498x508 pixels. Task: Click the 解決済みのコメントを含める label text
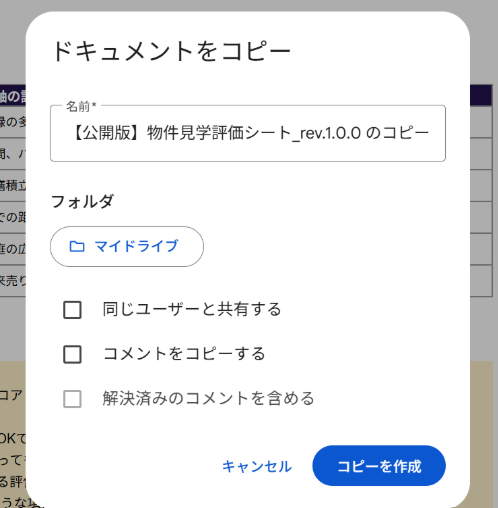208,398
